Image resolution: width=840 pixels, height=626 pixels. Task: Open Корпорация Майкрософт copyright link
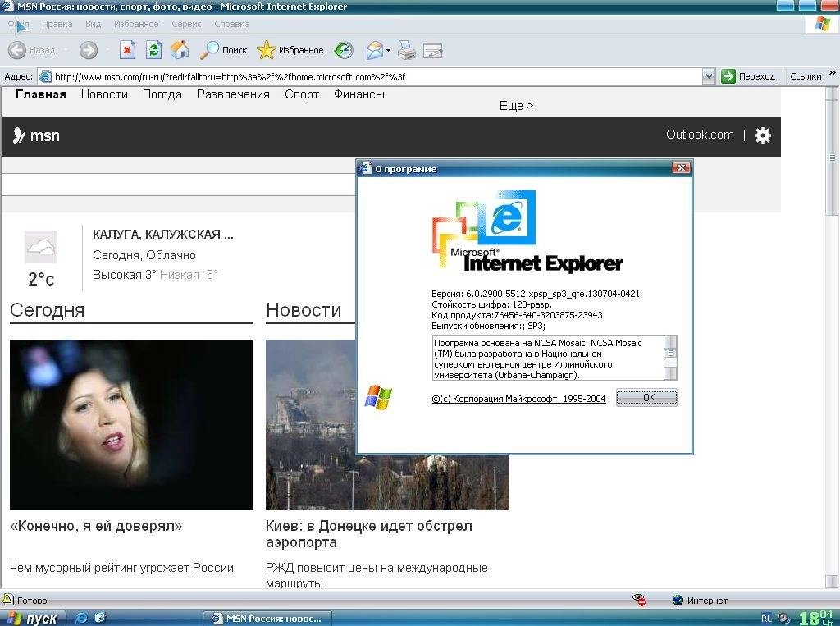click(518, 399)
